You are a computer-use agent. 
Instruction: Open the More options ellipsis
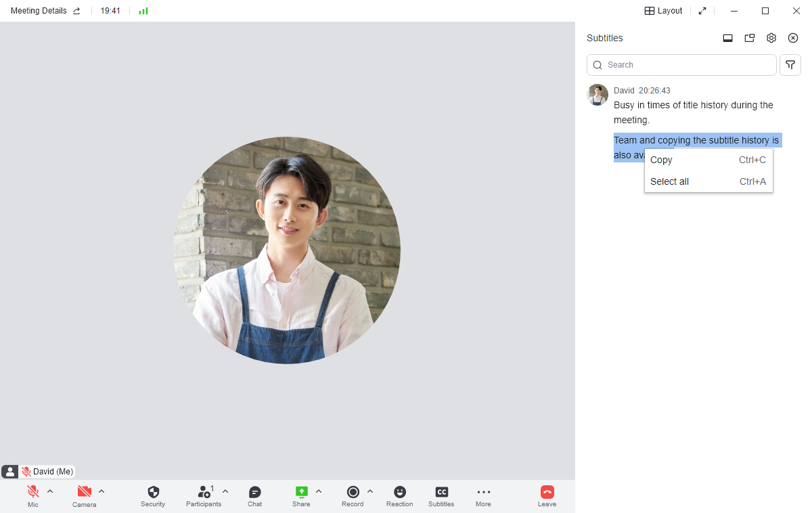(x=483, y=493)
